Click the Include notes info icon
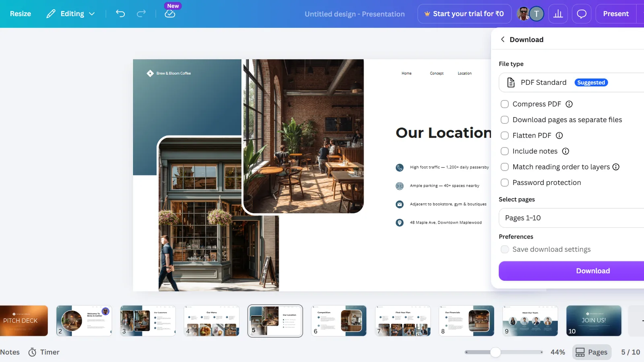Viewport: 644px width, 362px height. tap(566, 151)
